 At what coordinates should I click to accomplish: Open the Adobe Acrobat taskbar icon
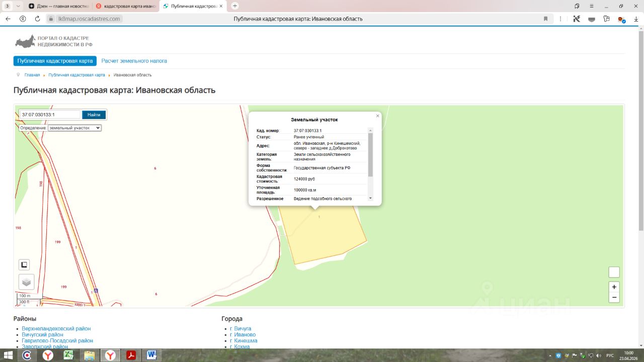131,355
